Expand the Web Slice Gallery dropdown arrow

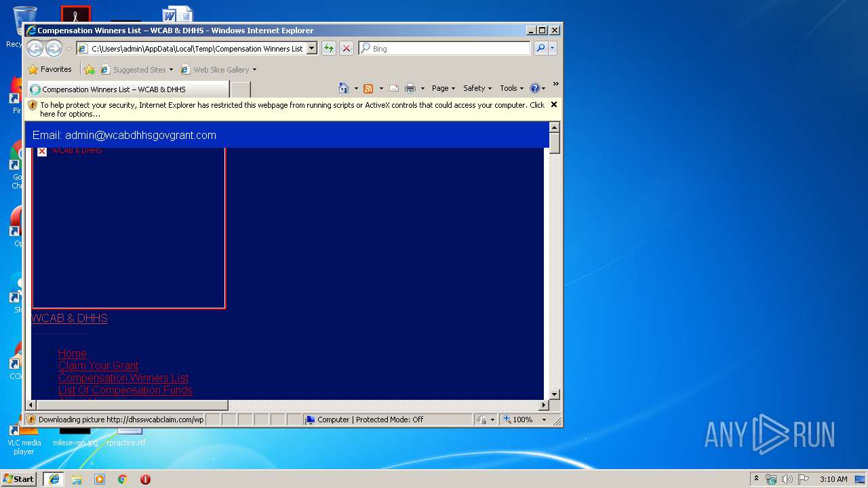[254, 69]
